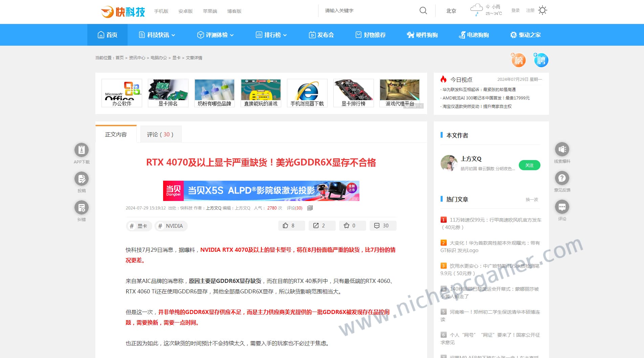Expand the 评测体验 dropdown menu
Screen dimensions: 644x358
(216, 35)
